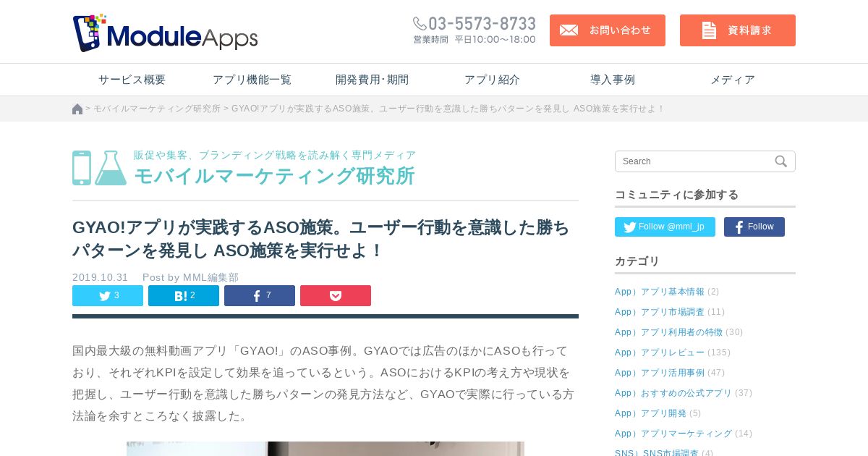Click カテゴリ sidebar heading

[x=637, y=261]
